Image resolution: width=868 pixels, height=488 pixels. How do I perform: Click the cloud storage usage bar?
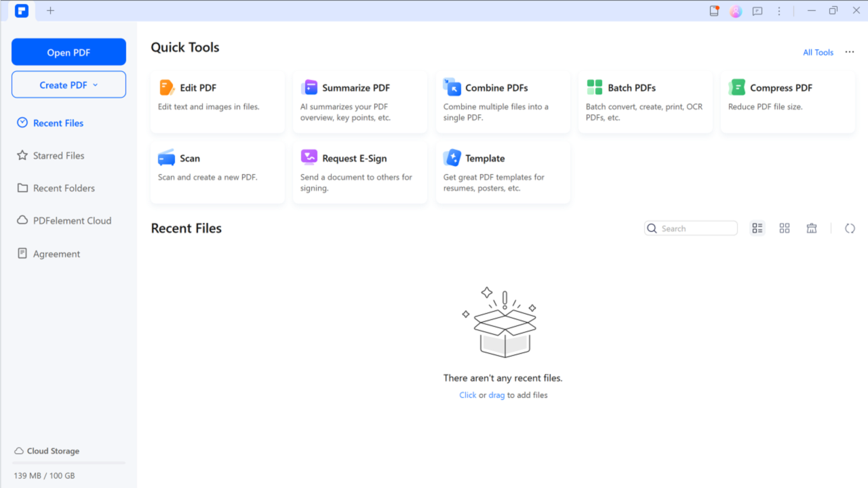coord(68,463)
